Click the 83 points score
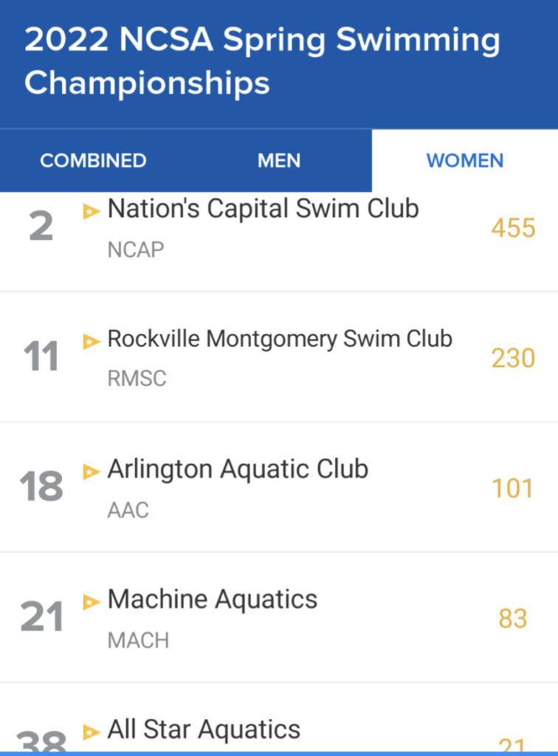This screenshot has width=558, height=756. click(x=513, y=619)
